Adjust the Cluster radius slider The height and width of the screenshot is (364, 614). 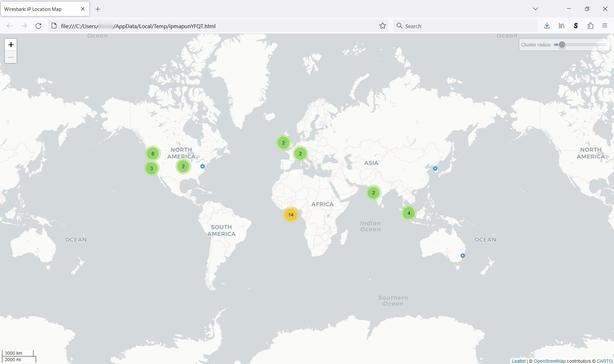(x=562, y=45)
